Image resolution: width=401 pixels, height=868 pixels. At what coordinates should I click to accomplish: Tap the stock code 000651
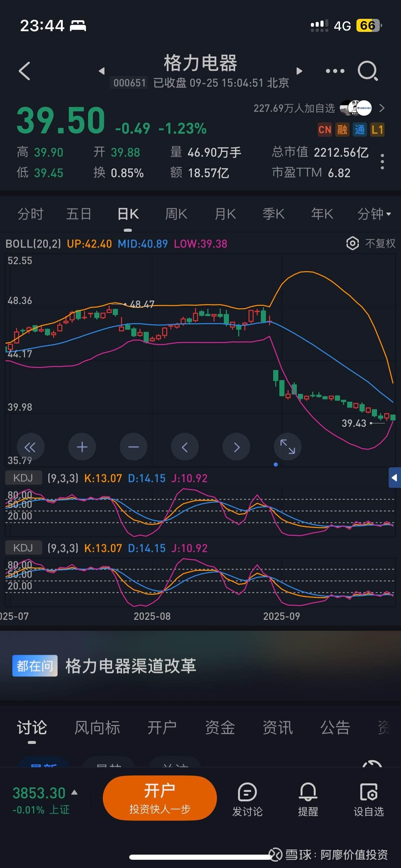tap(129, 83)
